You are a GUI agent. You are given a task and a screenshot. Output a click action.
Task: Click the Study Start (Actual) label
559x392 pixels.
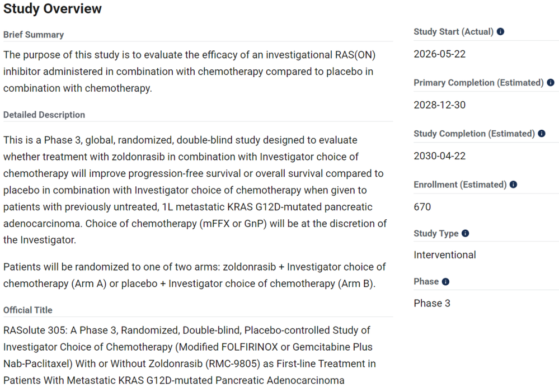pyautogui.click(x=453, y=32)
